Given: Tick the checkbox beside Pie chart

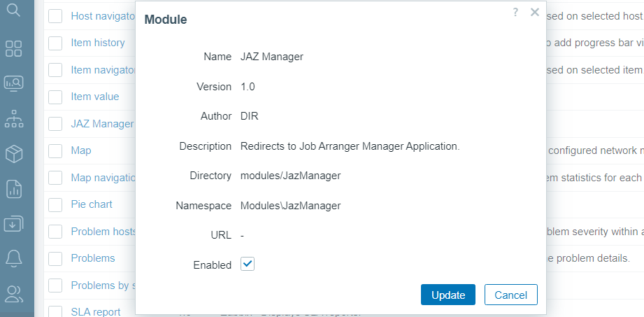Looking at the screenshot, I should (x=55, y=205).
